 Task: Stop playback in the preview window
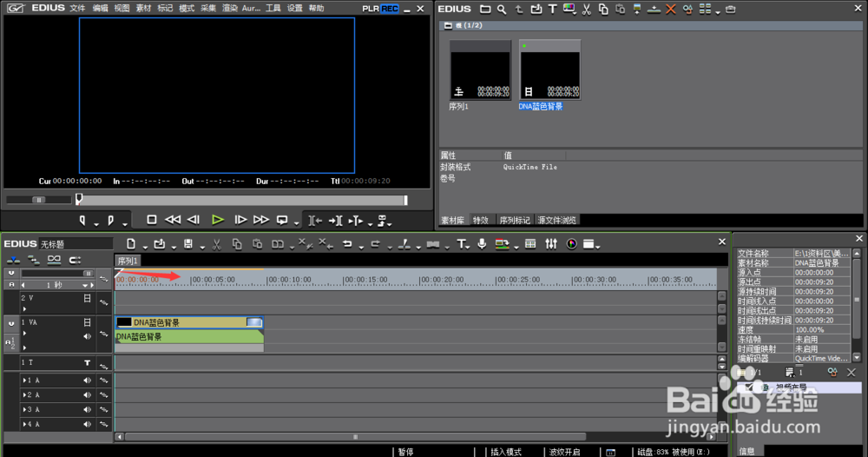click(151, 220)
